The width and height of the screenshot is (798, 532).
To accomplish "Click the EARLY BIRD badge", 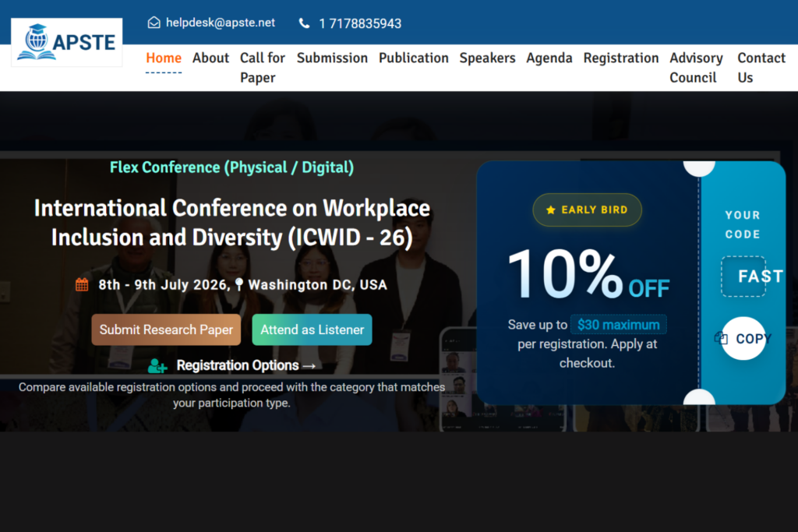I will coord(587,210).
